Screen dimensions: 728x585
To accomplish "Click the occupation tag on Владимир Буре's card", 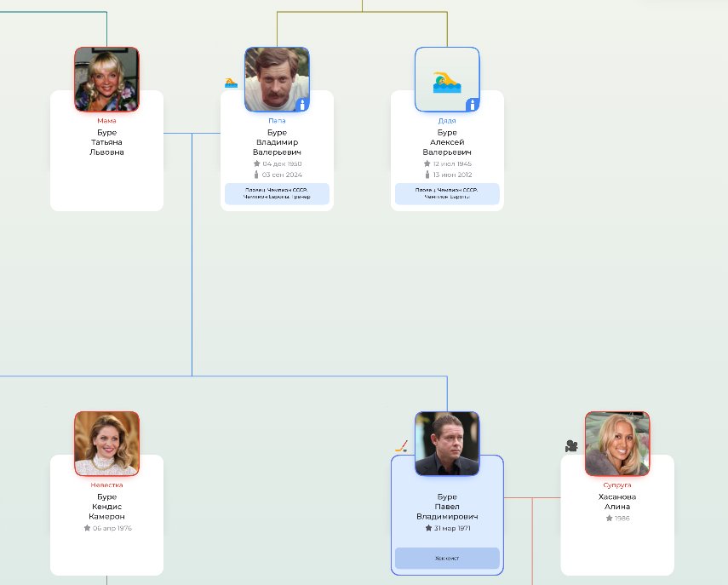I will (x=277, y=193).
